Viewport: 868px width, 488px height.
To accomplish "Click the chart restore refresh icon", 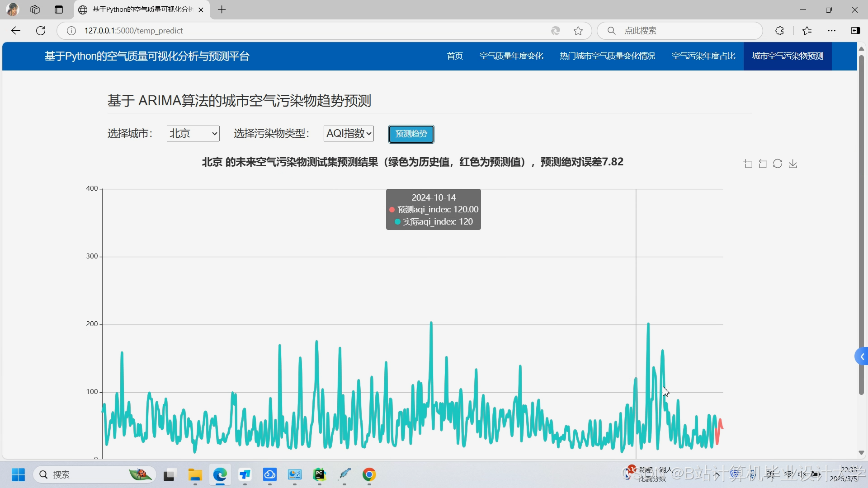I will tap(778, 164).
